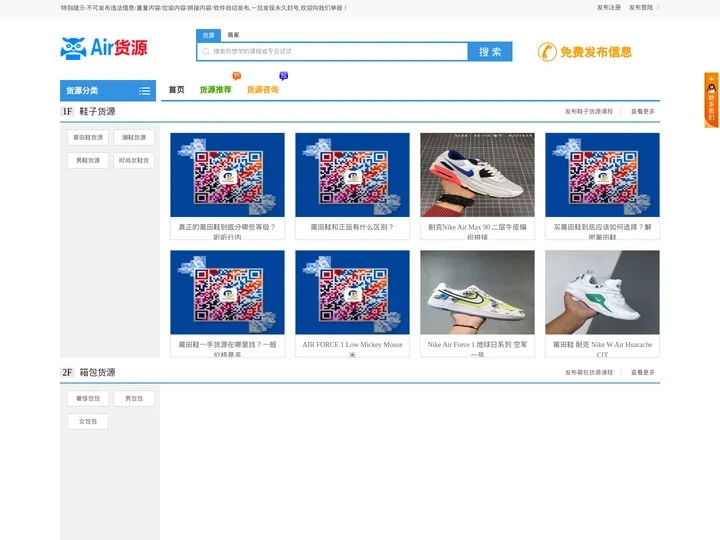
Task: Select 奢侈包包 category button
Action: tap(88, 399)
